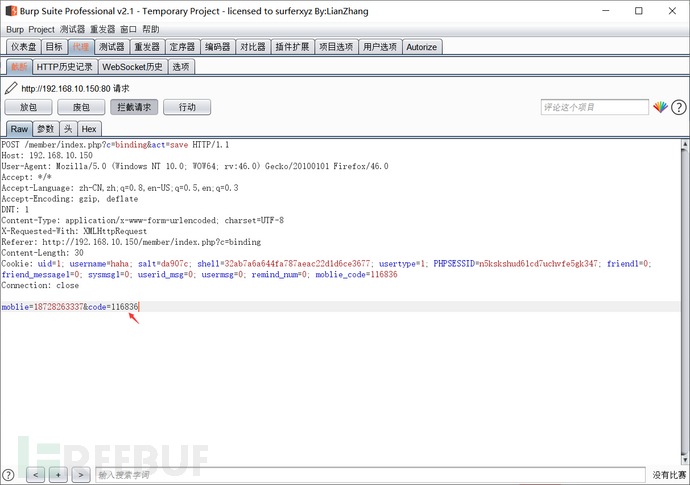Open the Project menu
The image size is (690, 485).
click(41, 29)
